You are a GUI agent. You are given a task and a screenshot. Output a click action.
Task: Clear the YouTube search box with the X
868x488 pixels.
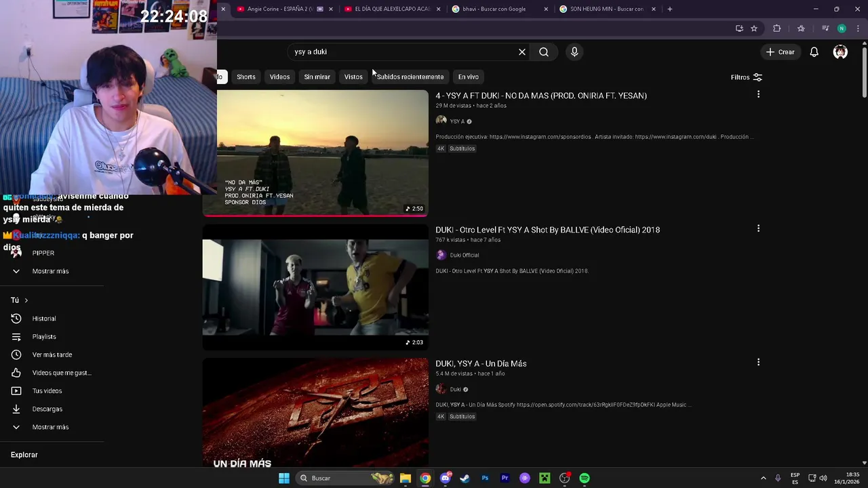coord(522,52)
